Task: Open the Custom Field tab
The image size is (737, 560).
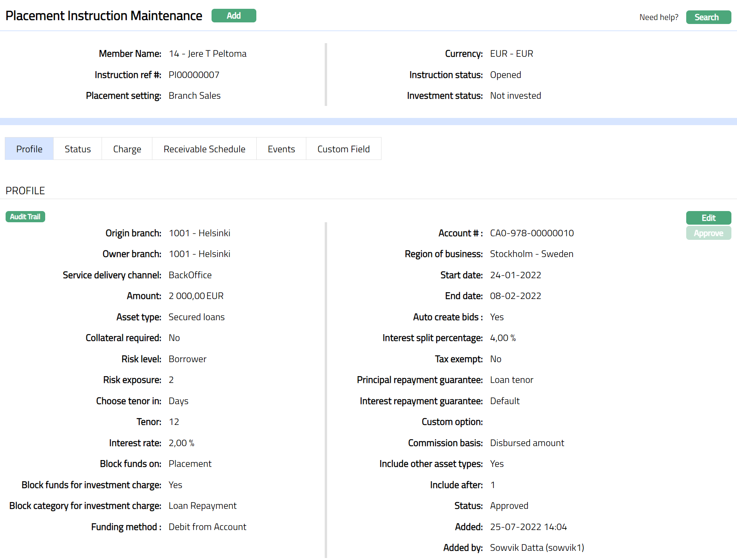Action: pos(343,149)
